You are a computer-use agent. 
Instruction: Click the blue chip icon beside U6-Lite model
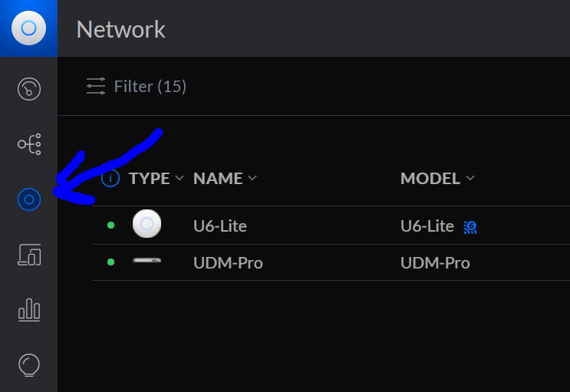[x=470, y=226]
